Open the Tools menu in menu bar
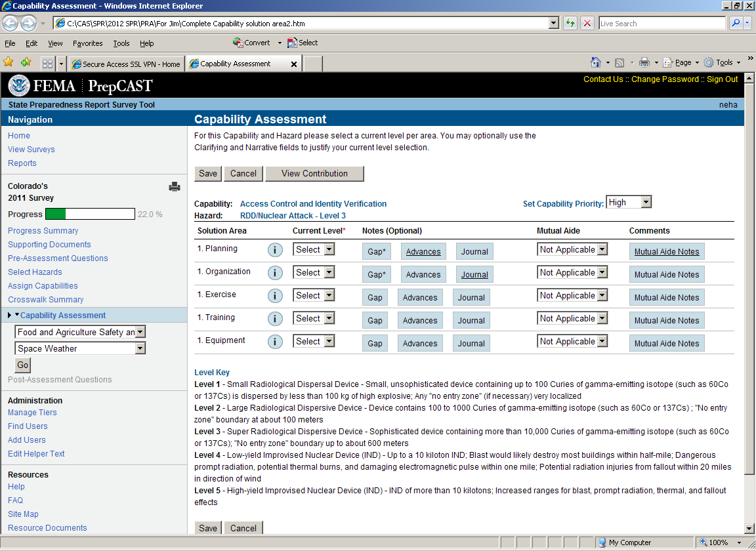This screenshot has width=756, height=551. click(x=121, y=43)
